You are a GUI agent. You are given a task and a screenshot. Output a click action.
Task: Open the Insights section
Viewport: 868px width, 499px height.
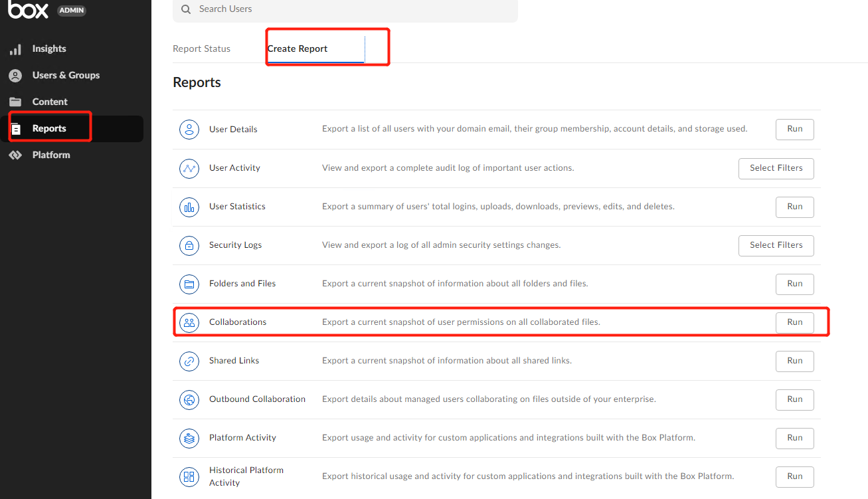coord(49,49)
